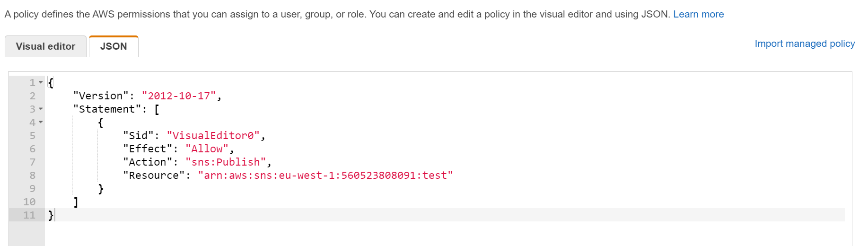Click line number 2 in the gutter
The width and height of the screenshot is (868, 246).
[x=32, y=96]
